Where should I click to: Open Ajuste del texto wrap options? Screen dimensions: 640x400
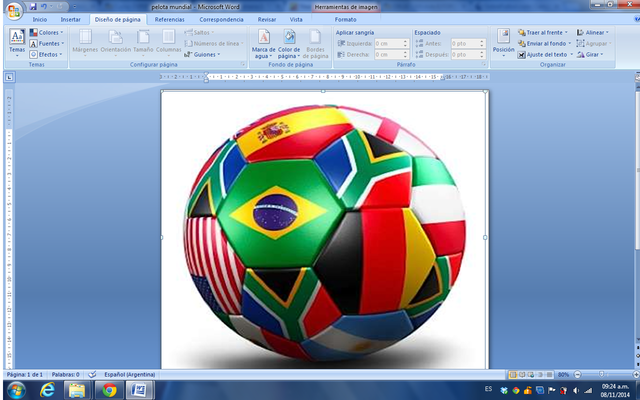click(x=545, y=54)
